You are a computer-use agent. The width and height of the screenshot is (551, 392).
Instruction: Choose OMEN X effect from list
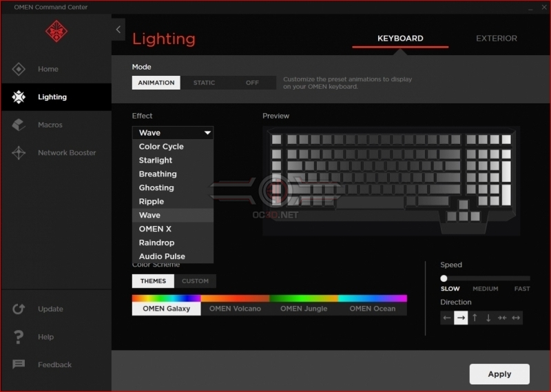(x=173, y=229)
